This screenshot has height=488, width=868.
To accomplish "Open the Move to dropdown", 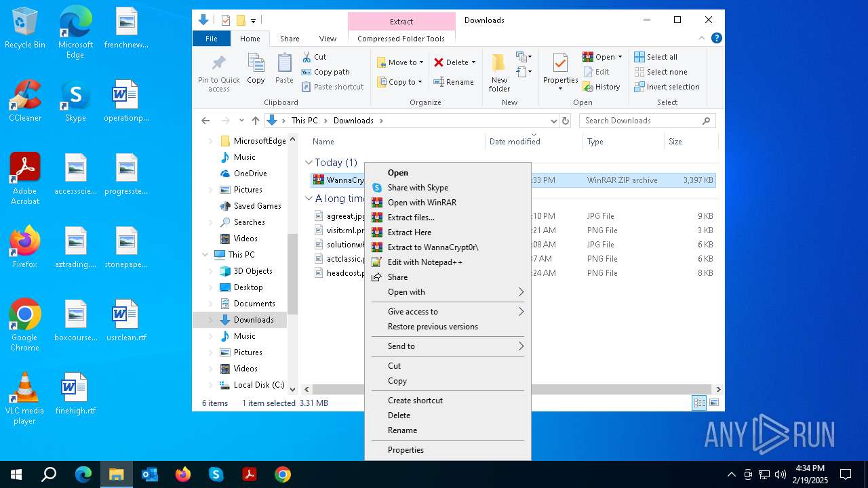I will tap(400, 62).
